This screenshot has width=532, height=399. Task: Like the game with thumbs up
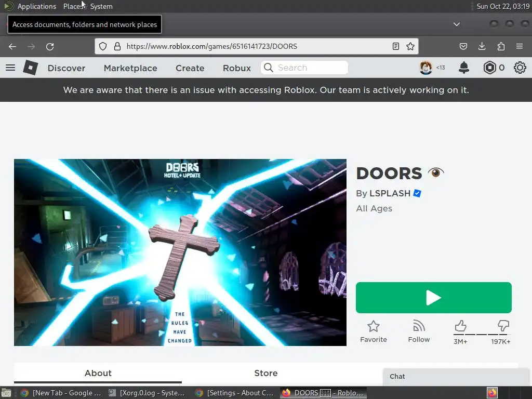pos(460,326)
